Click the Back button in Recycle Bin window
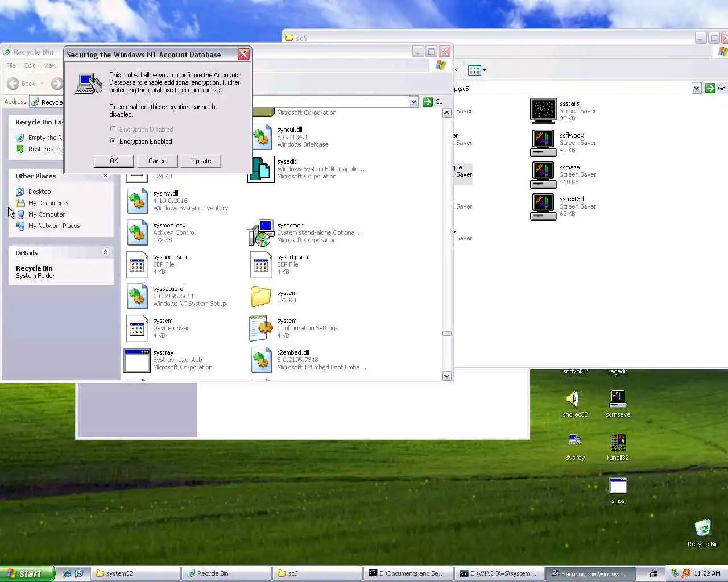This screenshot has height=582, width=728. [21, 84]
